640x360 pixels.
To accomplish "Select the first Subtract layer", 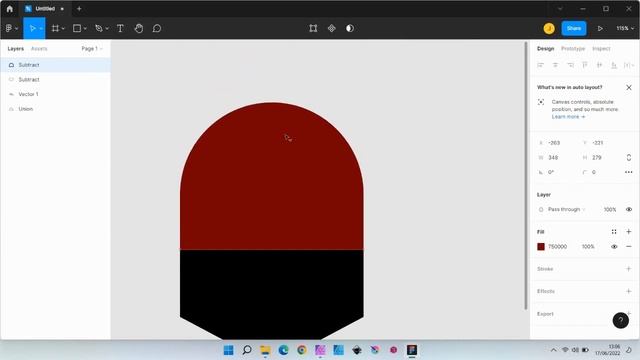I will [55, 65].
